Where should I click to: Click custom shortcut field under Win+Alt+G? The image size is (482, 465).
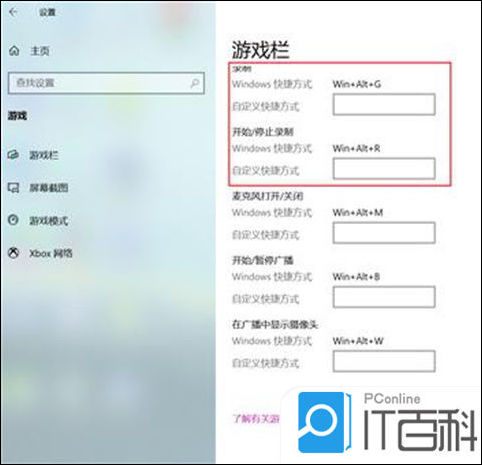coord(384,105)
